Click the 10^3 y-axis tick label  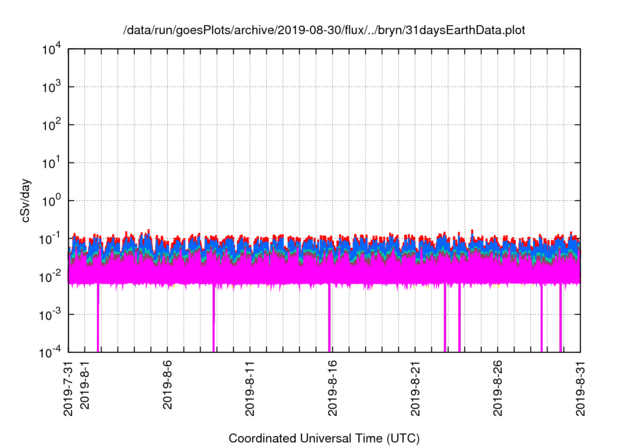[50, 87]
